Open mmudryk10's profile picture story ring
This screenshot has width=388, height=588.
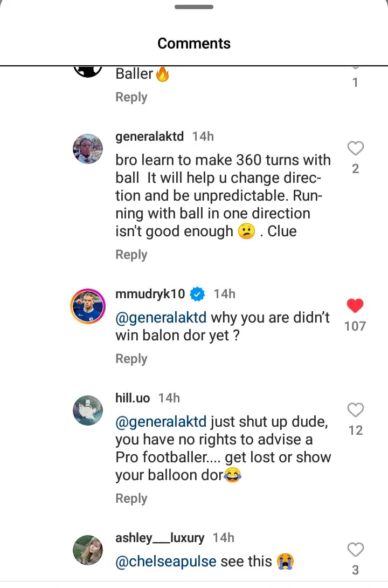point(88,306)
